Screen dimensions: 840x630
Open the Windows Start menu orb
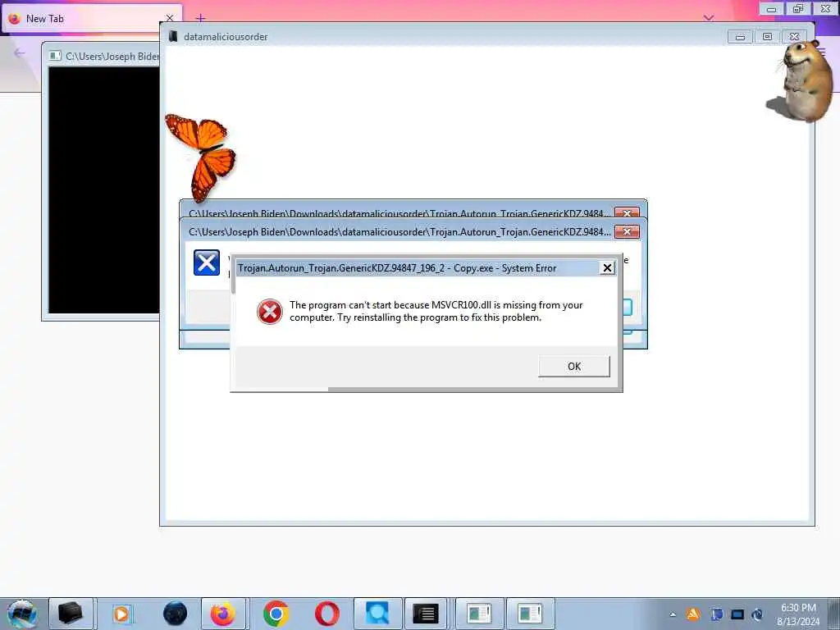tap(21, 614)
